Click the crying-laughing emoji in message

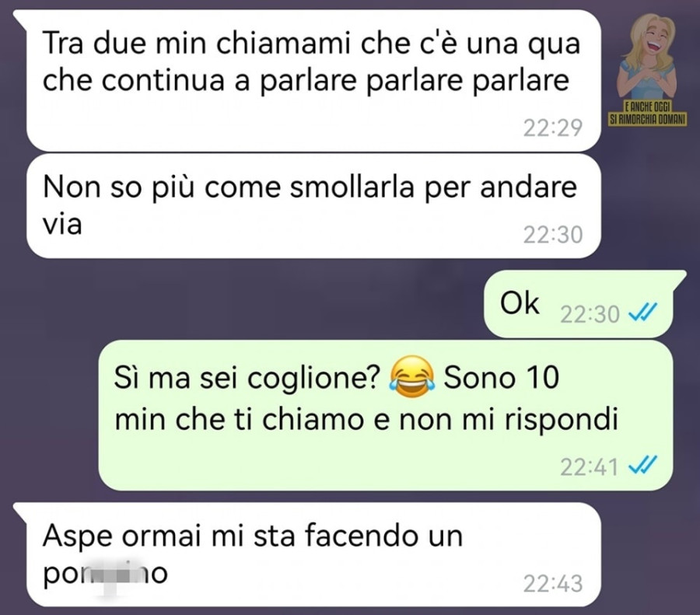pyautogui.click(x=411, y=377)
